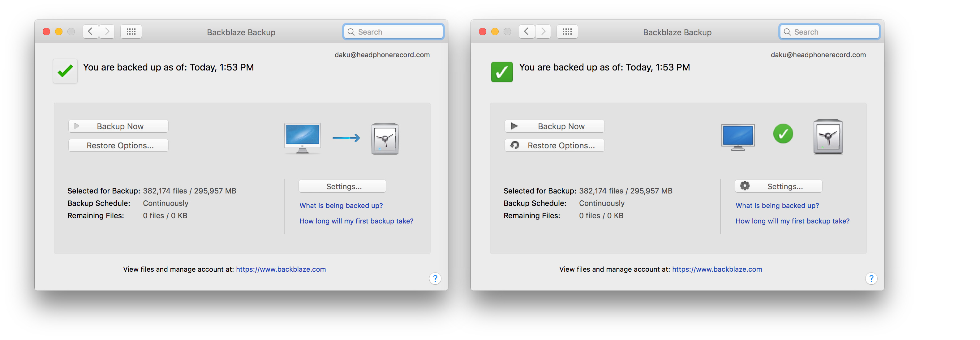Click help question mark in left window
Viewport: 980px width, 340px height.
click(435, 278)
